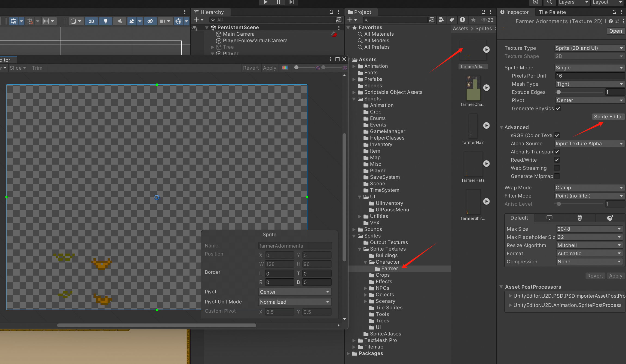Open the Filter Mode dropdown
The width and height of the screenshot is (626, 364).
(589, 196)
